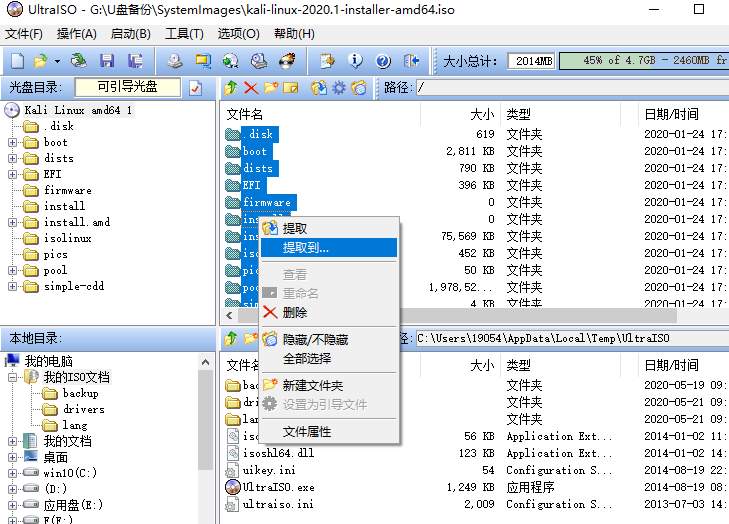
Task: Click the Save As toolbar icon
Action: (135, 61)
